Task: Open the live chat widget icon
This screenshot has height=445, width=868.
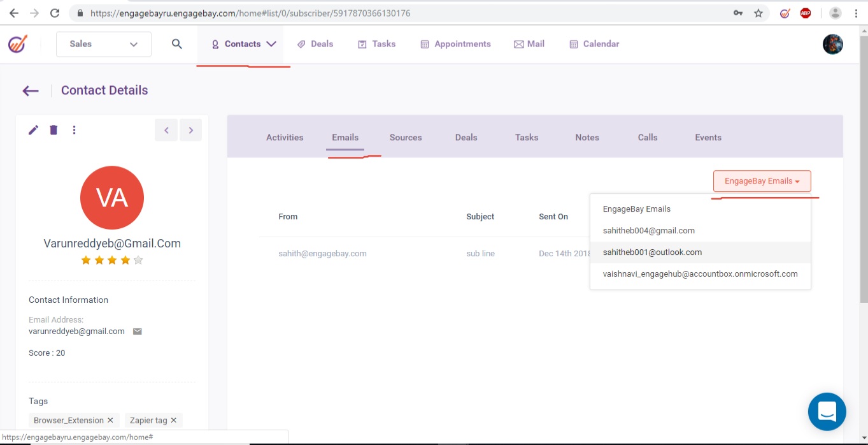Action: click(827, 411)
